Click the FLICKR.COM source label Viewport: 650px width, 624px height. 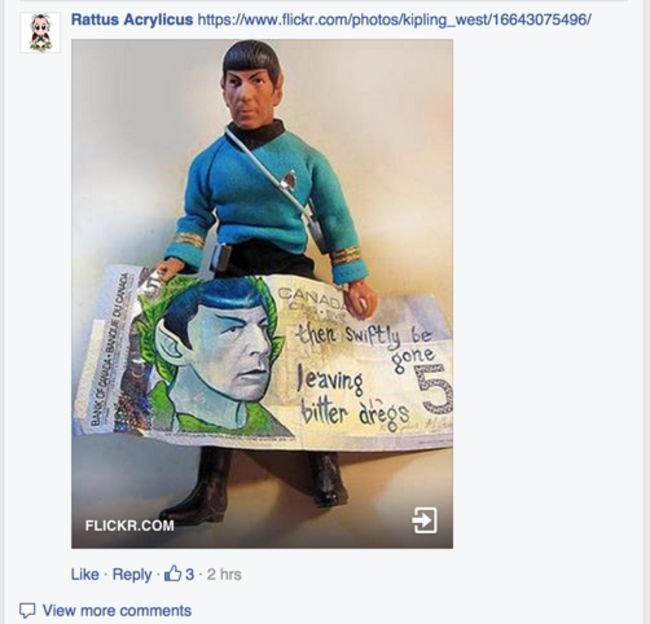pyautogui.click(x=129, y=525)
